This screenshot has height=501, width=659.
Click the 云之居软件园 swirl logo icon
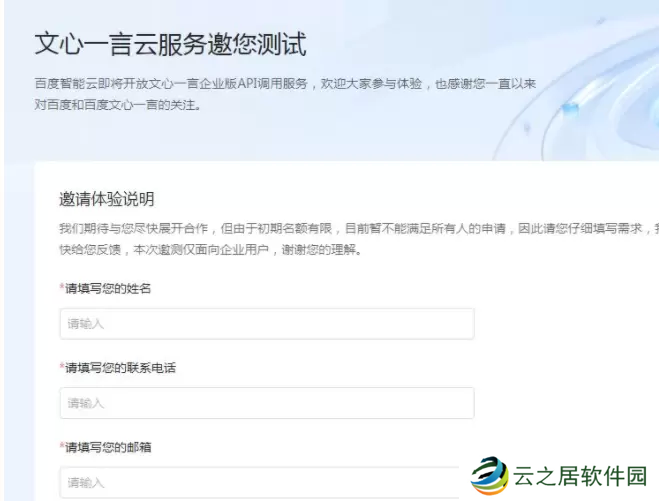(490, 475)
